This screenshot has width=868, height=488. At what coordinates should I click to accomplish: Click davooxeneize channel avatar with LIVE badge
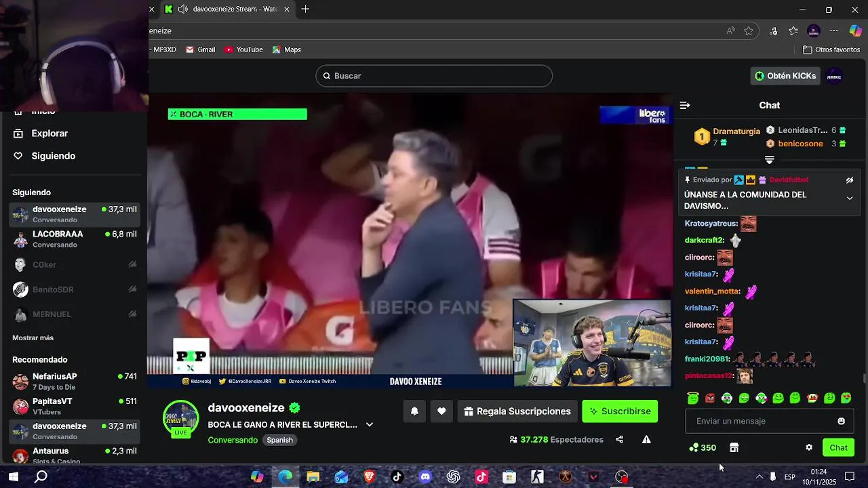(x=181, y=419)
